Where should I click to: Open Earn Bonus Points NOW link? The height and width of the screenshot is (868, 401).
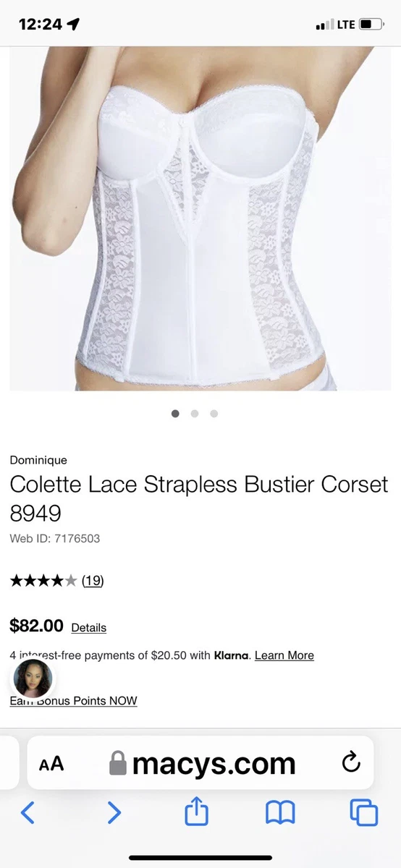[73, 700]
